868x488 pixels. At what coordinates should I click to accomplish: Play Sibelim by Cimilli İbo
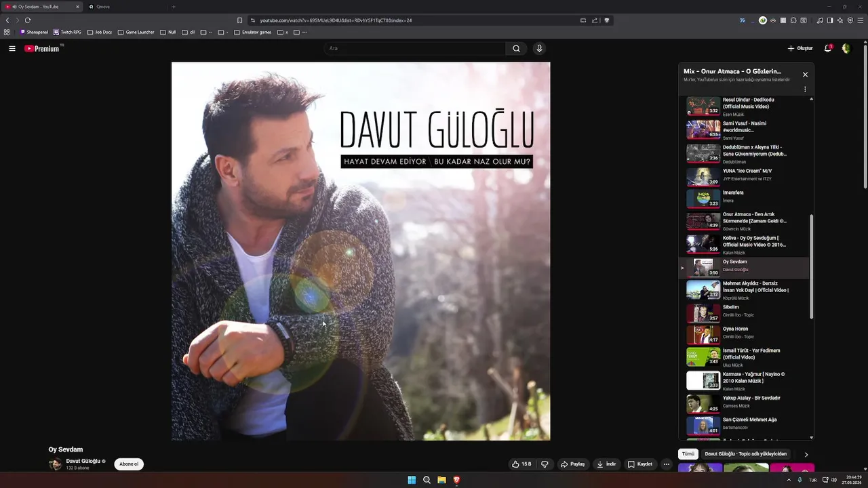pyautogui.click(x=744, y=312)
